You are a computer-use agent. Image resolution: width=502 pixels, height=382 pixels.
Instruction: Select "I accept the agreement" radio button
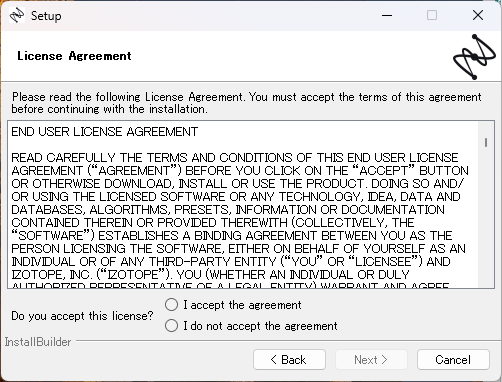tap(171, 305)
